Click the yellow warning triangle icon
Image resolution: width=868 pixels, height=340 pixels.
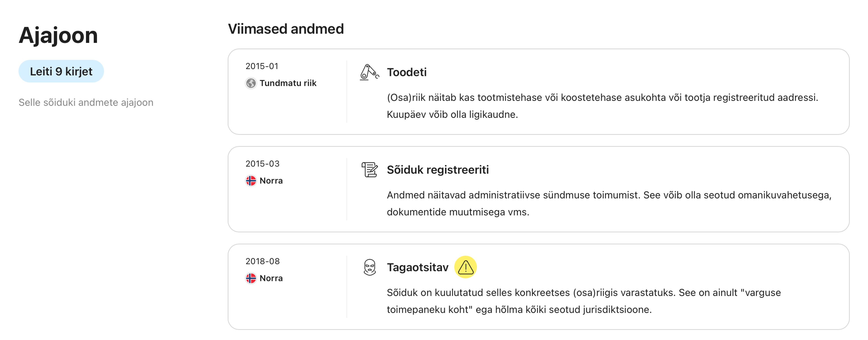pos(465,267)
